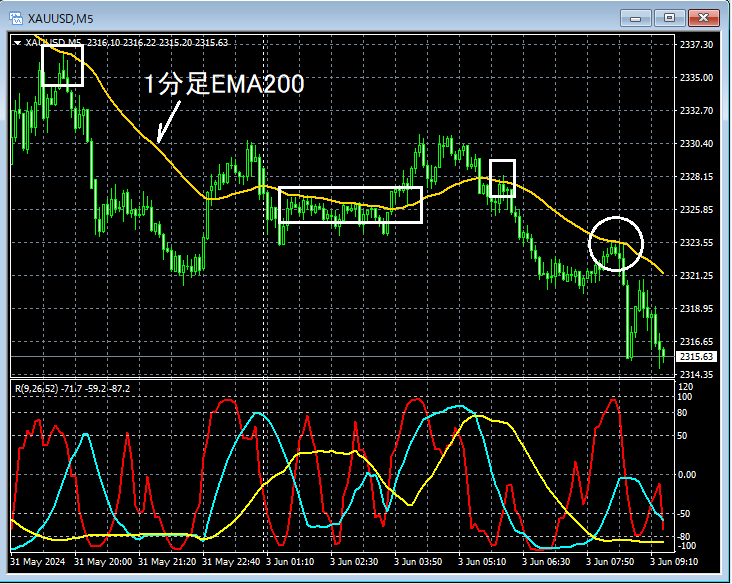The image size is (732, 584).
Task: Click the 3 Jun 03:50 time label
Action: 418,562
